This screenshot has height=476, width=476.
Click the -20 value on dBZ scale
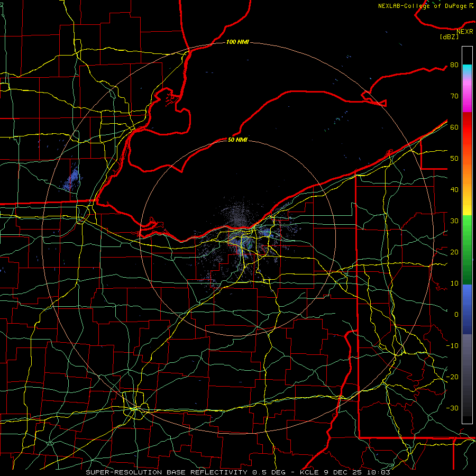[452, 377]
